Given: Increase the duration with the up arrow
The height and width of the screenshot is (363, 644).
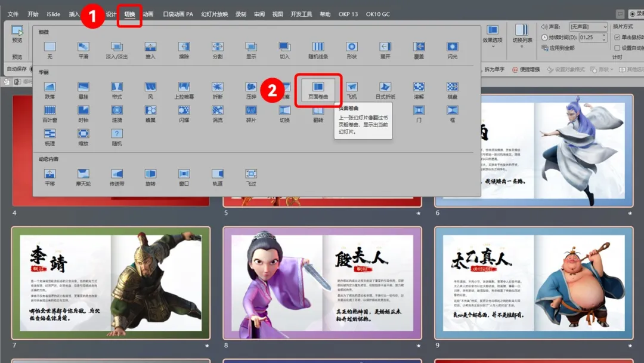Looking at the screenshot, I should 604,35.
